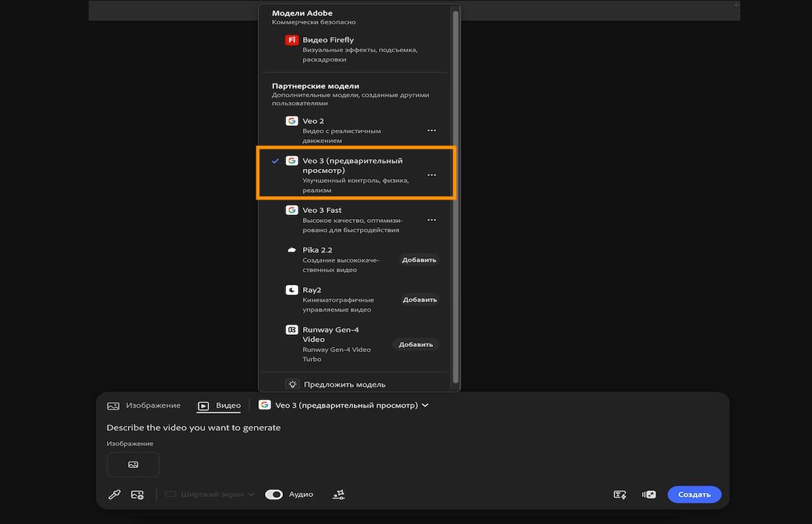Open the generation settings sliders icon
Image resolution: width=812 pixels, height=524 pixels.
pyautogui.click(x=340, y=495)
